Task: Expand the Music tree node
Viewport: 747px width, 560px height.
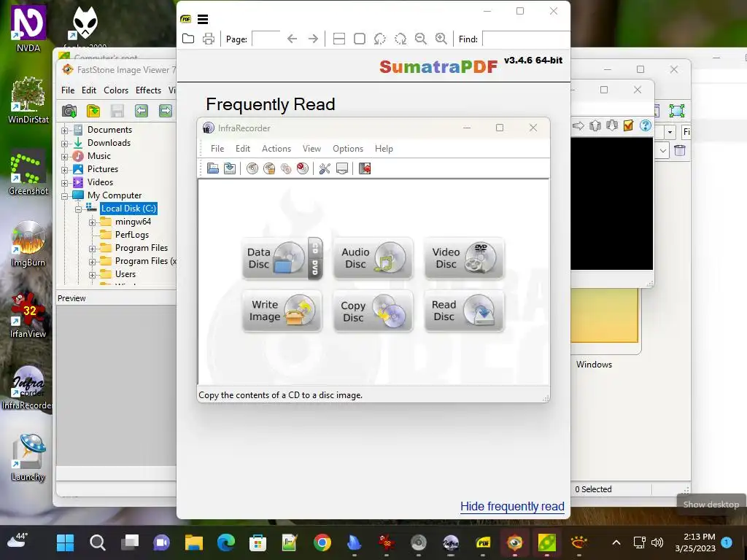Action: pyautogui.click(x=64, y=157)
